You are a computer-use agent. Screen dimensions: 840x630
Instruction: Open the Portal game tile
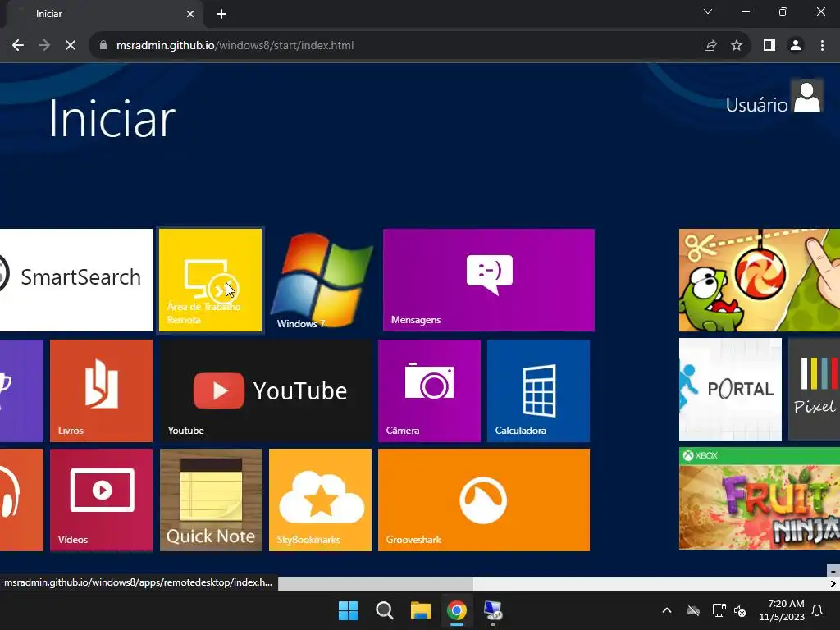[730, 389]
